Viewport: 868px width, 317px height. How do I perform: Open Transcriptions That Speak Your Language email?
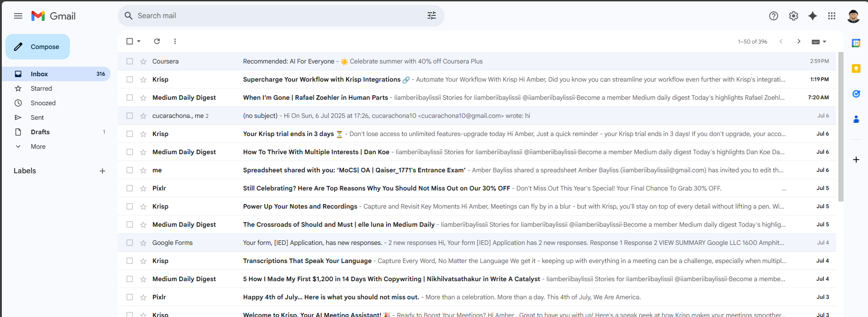(477, 261)
